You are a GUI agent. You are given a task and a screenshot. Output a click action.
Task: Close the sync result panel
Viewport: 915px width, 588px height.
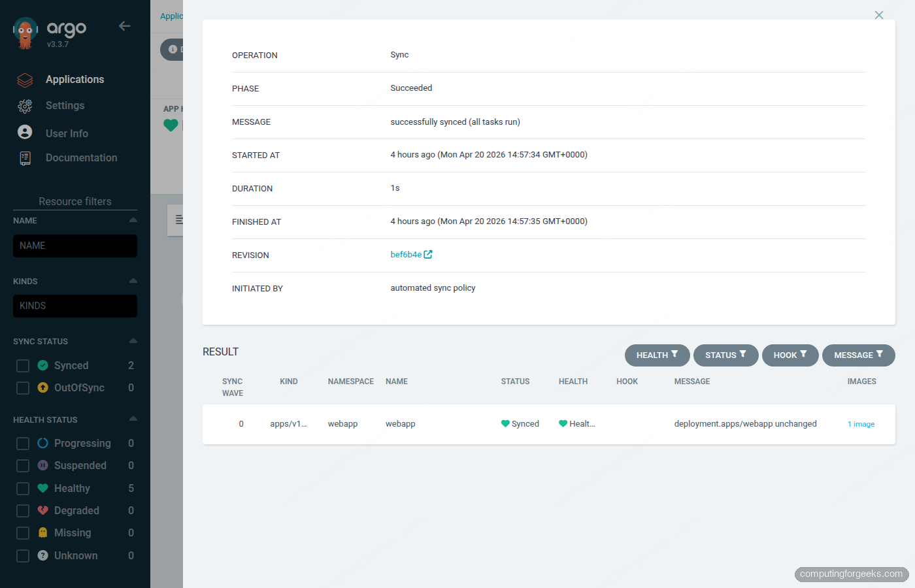point(879,15)
